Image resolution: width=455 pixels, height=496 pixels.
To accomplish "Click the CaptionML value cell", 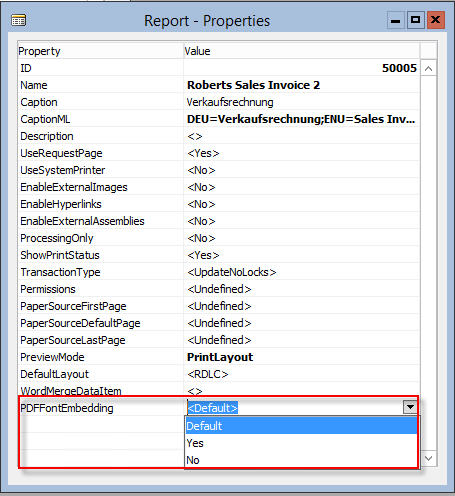I will (302, 119).
